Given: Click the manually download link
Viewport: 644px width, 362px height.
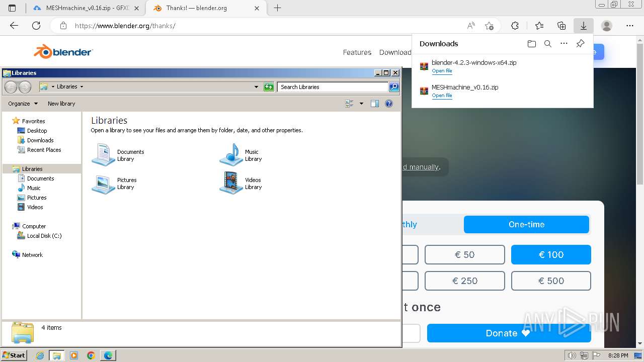Looking at the screenshot, I should pos(421,167).
